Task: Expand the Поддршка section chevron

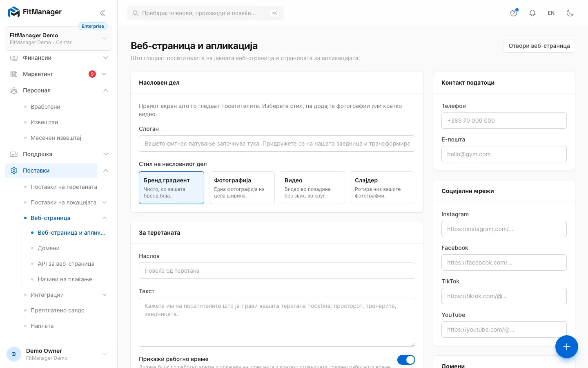Action: [x=106, y=154]
